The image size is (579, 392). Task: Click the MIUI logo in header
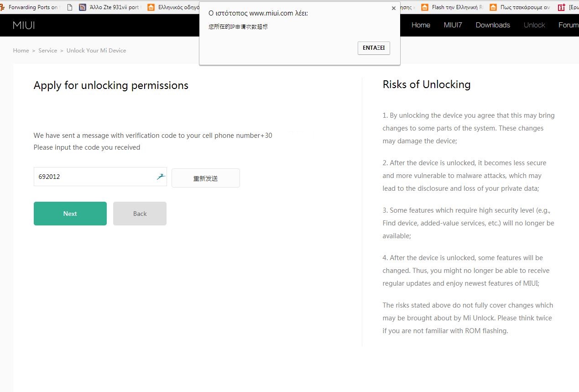(24, 25)
